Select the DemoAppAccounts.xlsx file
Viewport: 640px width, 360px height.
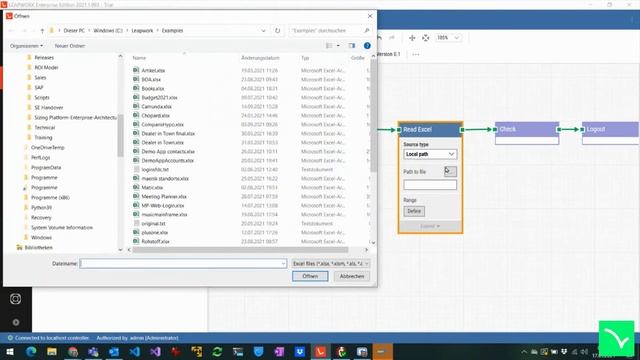tap(167, 160)
